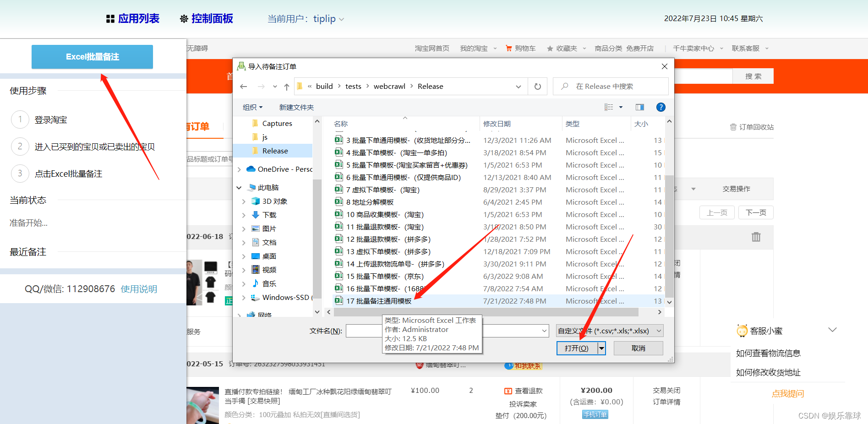The height and width of the screenshot is (424, 868).
Task: Click the search box in Release
Action: click(611, 87)
